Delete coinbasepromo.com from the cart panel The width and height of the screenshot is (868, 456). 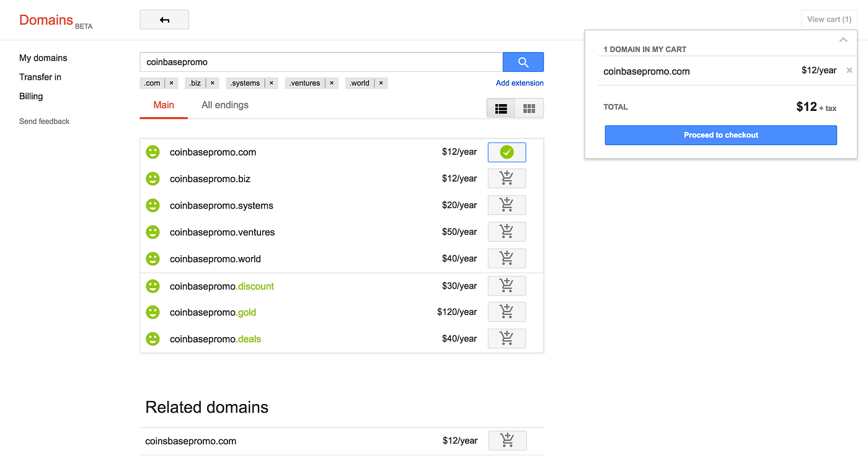coord(849,71)
